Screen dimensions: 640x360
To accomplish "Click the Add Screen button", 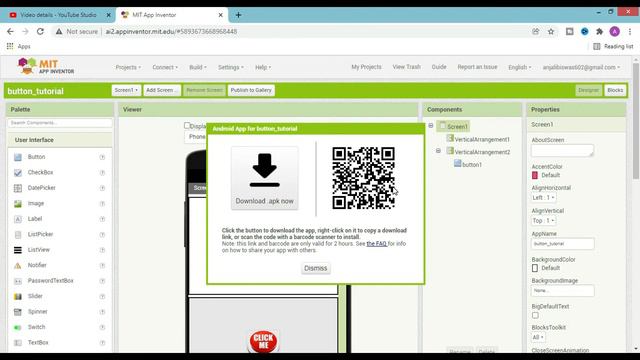I will tap(162, 90).
